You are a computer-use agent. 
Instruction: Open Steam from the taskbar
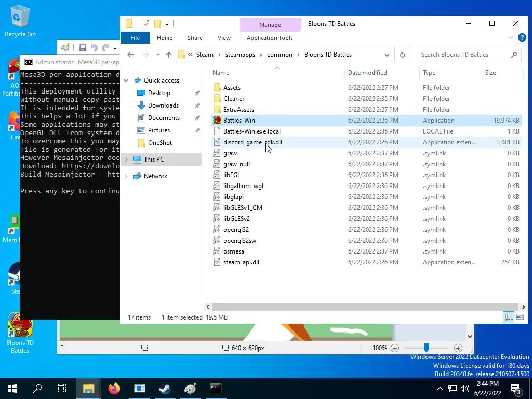(x=165, y=389)
